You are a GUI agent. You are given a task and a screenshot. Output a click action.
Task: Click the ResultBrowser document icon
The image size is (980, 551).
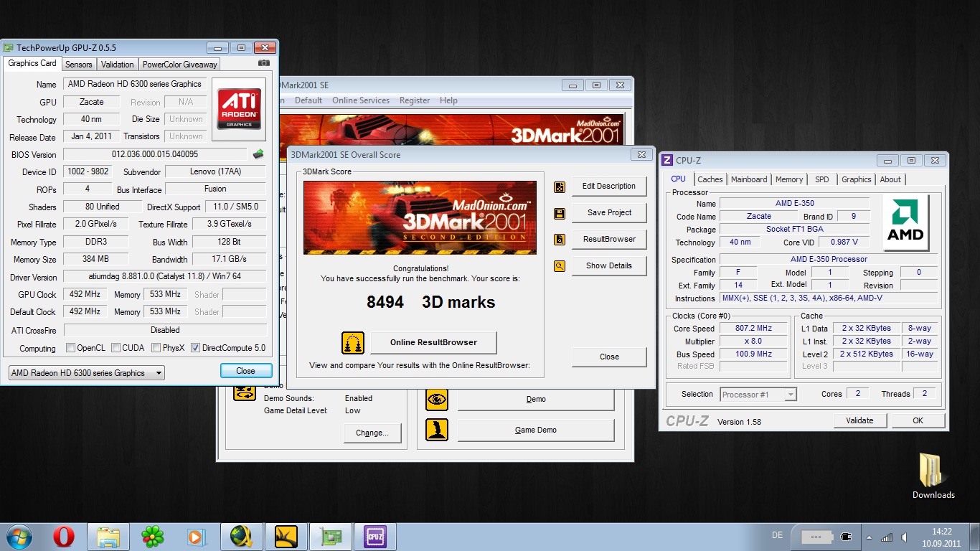point(560,240)
